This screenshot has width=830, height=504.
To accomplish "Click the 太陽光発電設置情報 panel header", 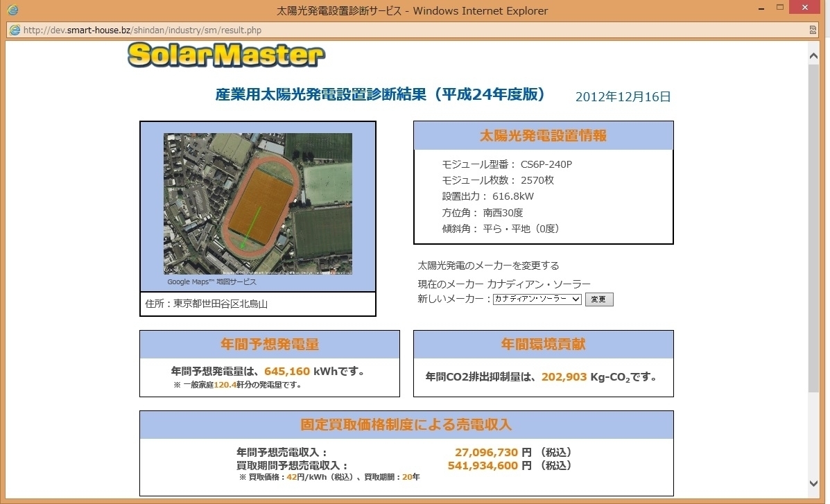I will pos(543,136).
